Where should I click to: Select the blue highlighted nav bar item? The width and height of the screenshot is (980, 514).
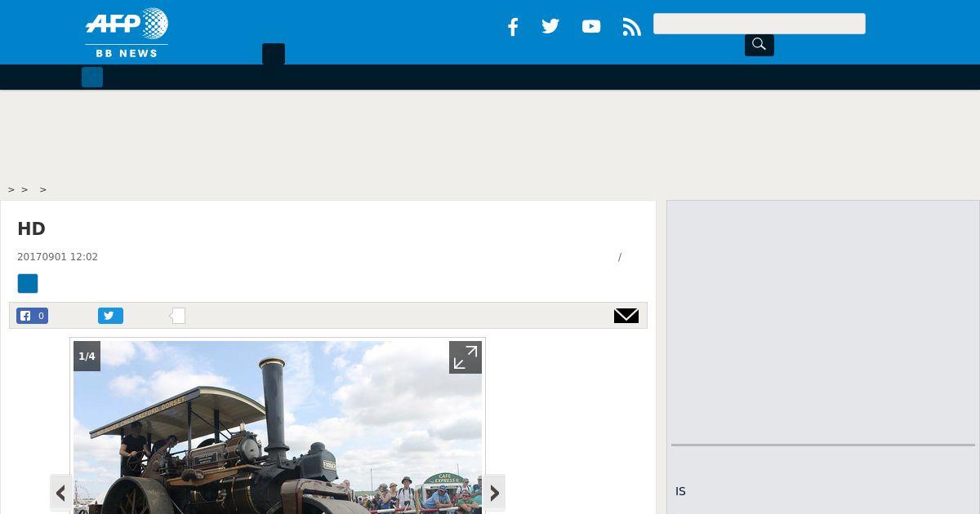click(92, 78)
